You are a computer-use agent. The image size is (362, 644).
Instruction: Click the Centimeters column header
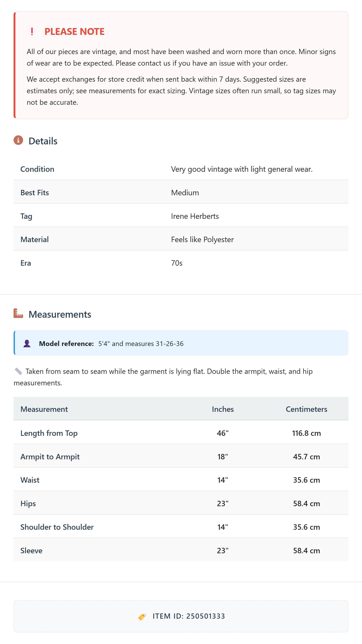tap(307, 409)
